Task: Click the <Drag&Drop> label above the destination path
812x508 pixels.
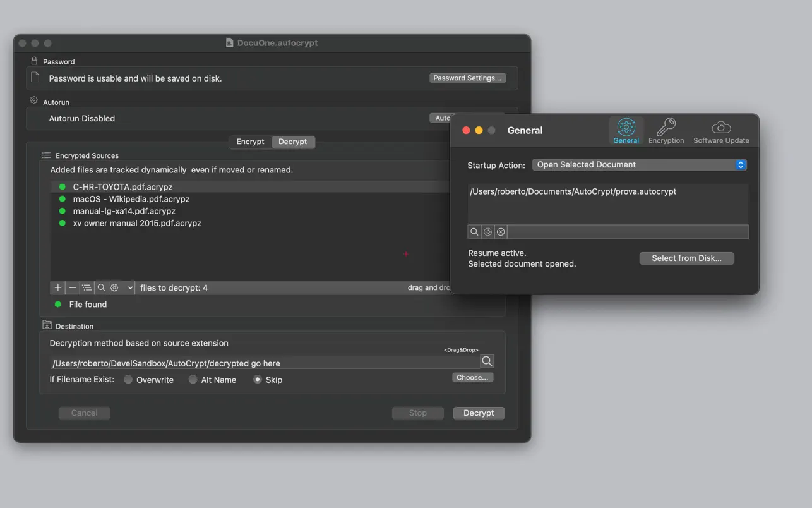Action: (x=461, y=349)
